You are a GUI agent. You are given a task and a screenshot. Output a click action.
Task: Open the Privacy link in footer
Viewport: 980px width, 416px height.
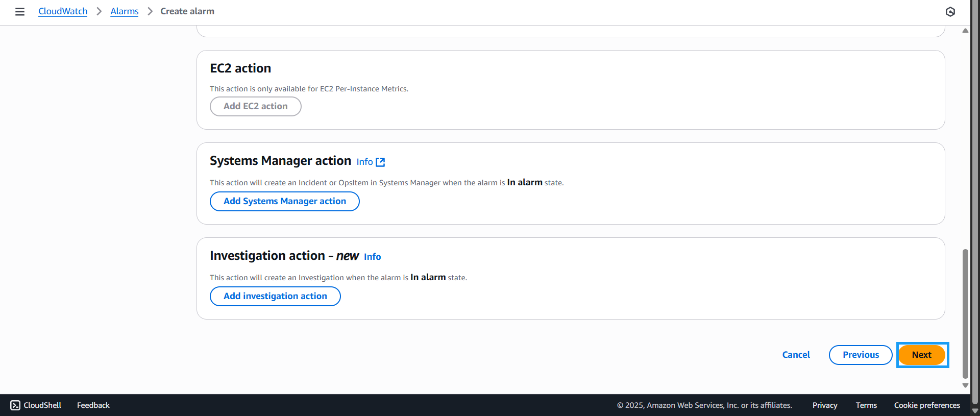tap(825, 405)
